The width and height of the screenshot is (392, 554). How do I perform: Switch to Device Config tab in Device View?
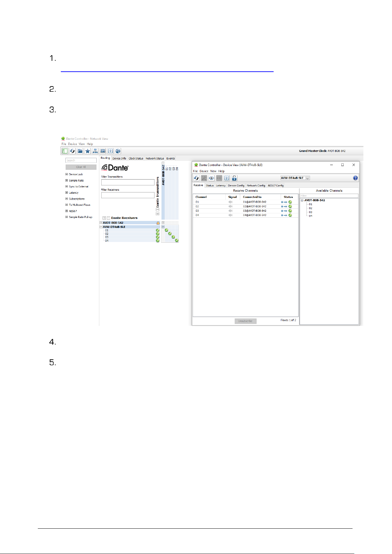click(x=236, y=185)
